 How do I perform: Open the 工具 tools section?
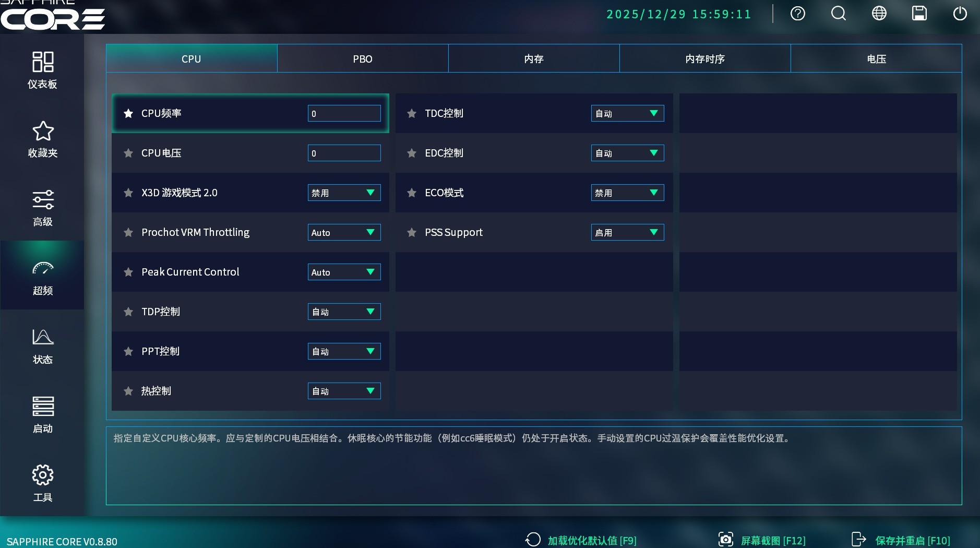[x=43, y=483]
